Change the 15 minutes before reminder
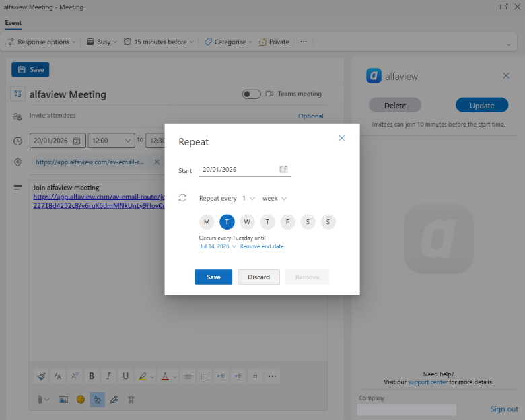Image resolution: width=525 pixels, height=420 pixels. tap(159, 42)
